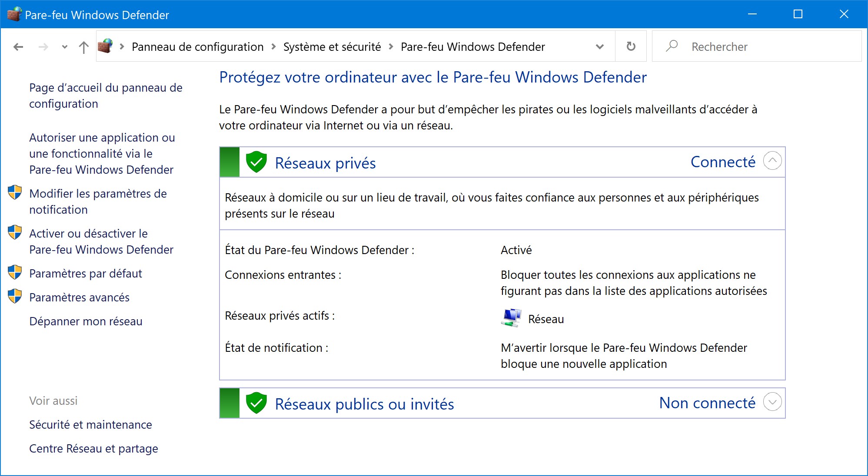Open Dépanner mon réseau

pyautogui.click(x=86, y=321)
